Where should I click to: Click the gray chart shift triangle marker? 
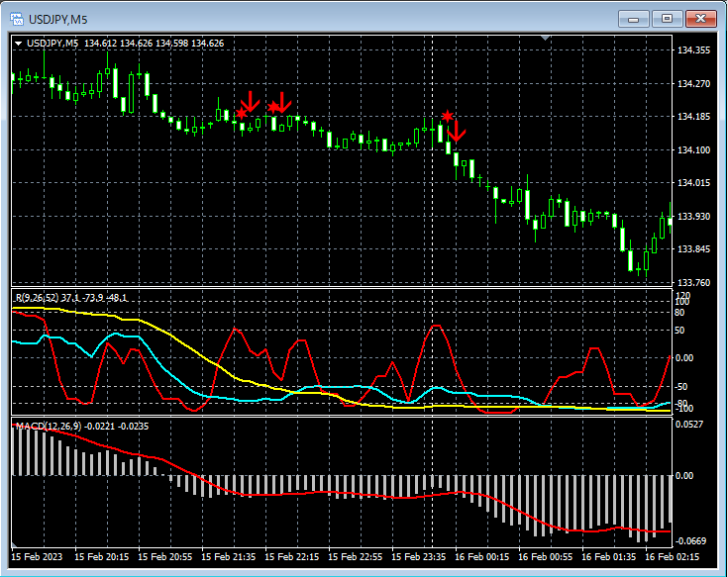click(x=544, y=39)
